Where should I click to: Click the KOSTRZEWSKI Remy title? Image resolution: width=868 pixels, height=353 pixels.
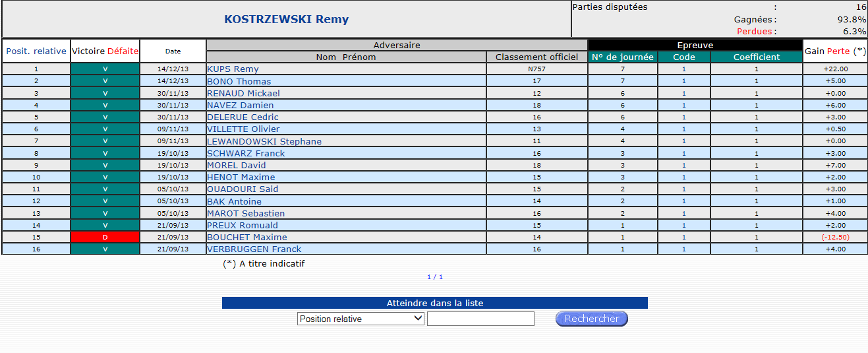286,19
